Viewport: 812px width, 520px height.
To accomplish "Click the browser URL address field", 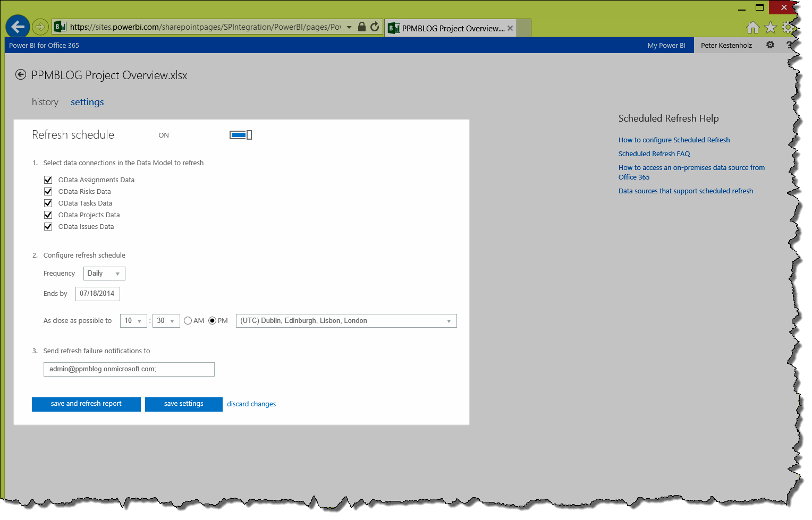I will [205, 27].
